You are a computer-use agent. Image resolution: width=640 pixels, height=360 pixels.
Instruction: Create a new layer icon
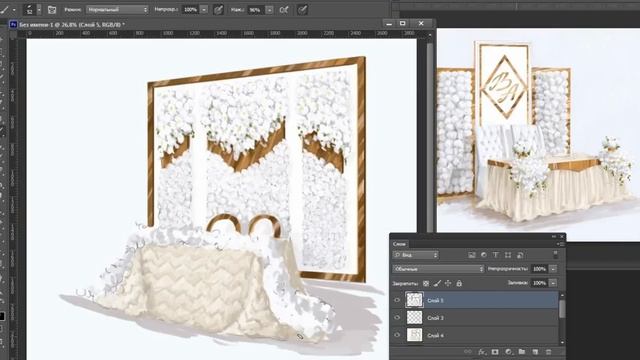click(x=535, y=352)
